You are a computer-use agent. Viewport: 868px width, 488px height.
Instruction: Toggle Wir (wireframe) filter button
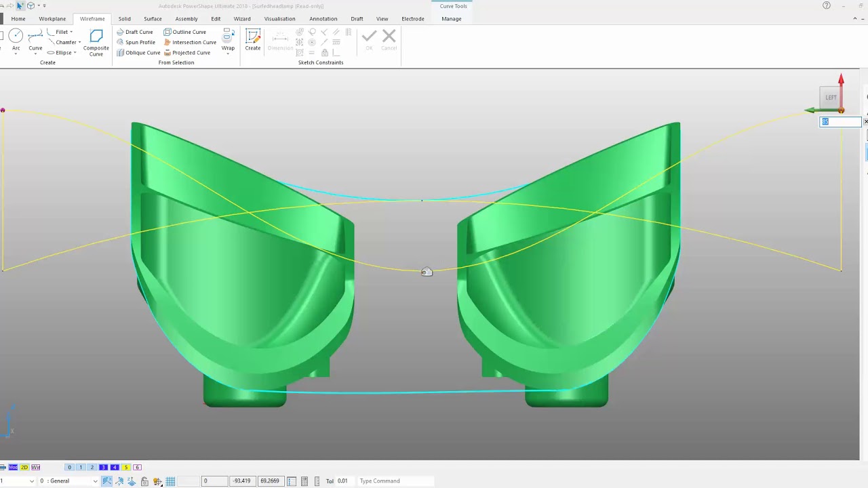click(36, 467)
